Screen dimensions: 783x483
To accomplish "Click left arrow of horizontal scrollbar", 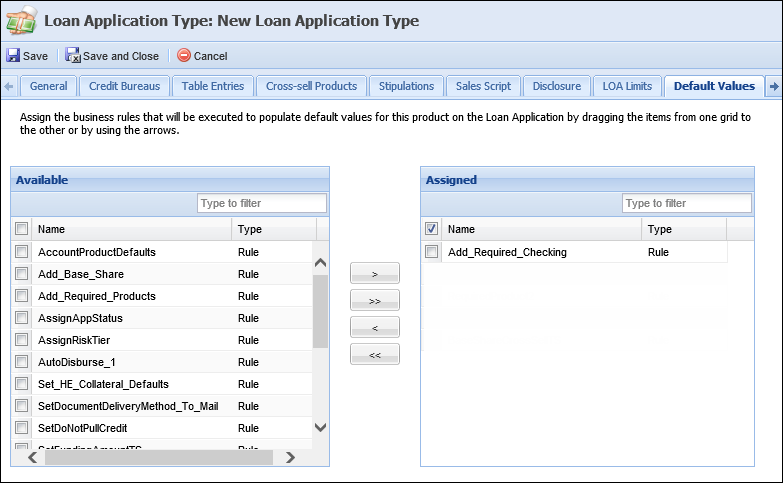I will pos(33,457).
